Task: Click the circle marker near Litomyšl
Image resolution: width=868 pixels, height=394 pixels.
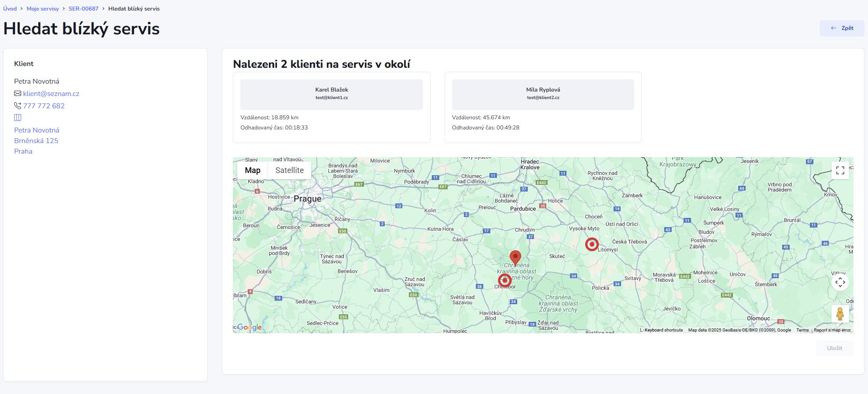Action: (x=592, y=244)
